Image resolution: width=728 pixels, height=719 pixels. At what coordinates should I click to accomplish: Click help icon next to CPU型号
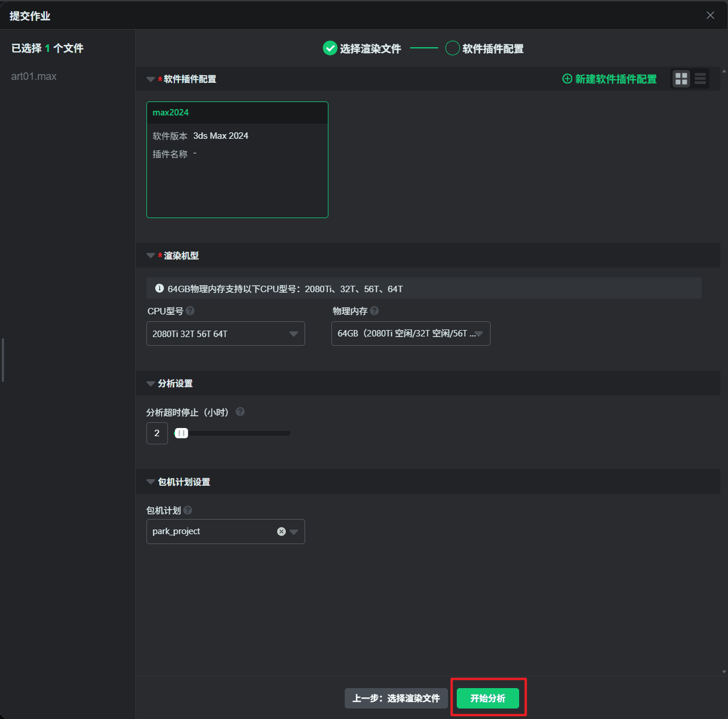[x=190, y=311]
